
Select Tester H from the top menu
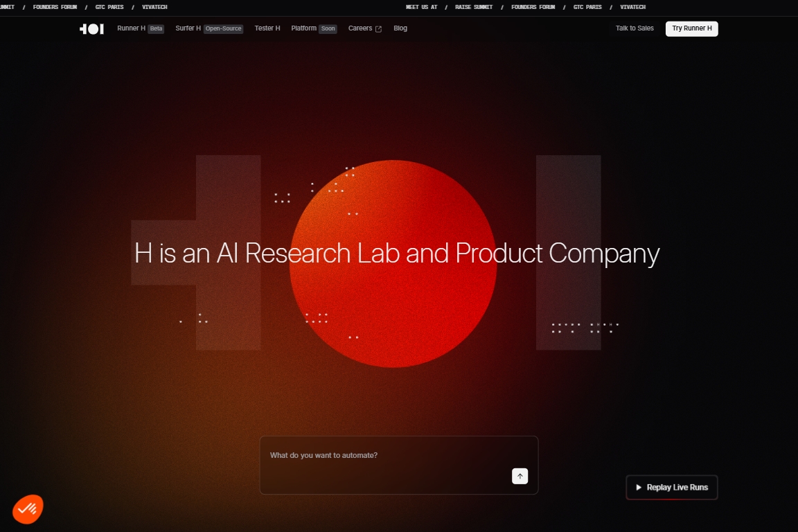(267, 28)
